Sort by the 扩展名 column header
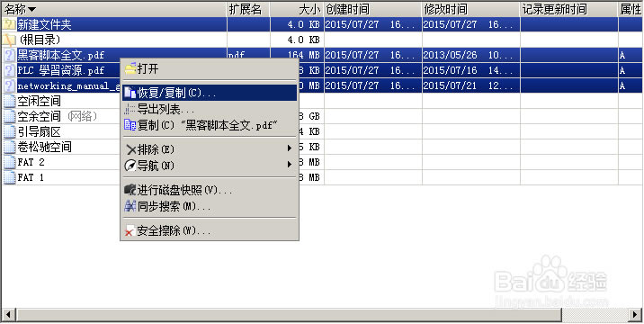Image resolution: width=644 pixels, height=324 pixels. [248, 9]
